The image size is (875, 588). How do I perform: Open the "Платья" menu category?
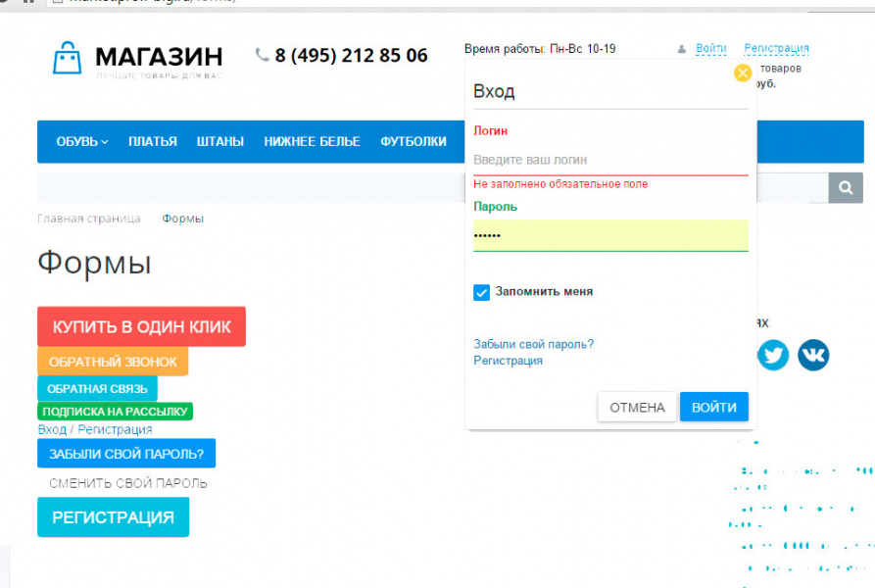[152, 141]
